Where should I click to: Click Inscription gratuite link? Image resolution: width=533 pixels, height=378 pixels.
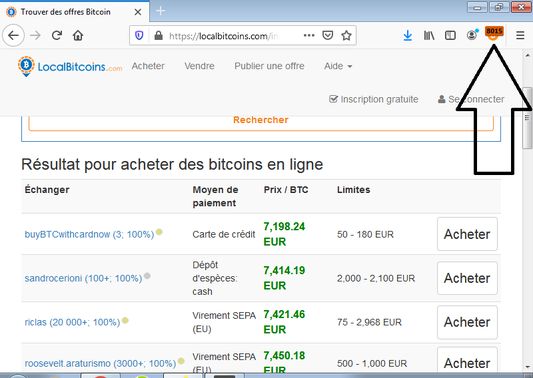374,99
